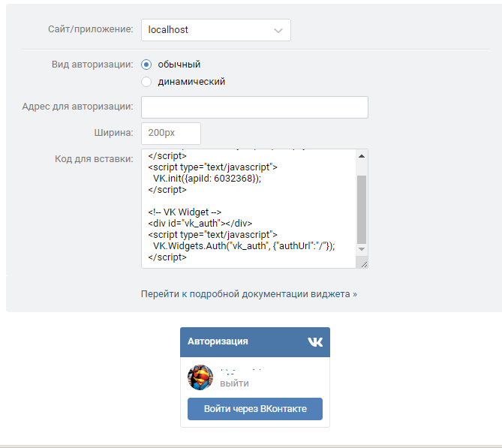Click the code textarea scrollbar thumb
Viewport: 502px width, 448px height.
point(362,210)
